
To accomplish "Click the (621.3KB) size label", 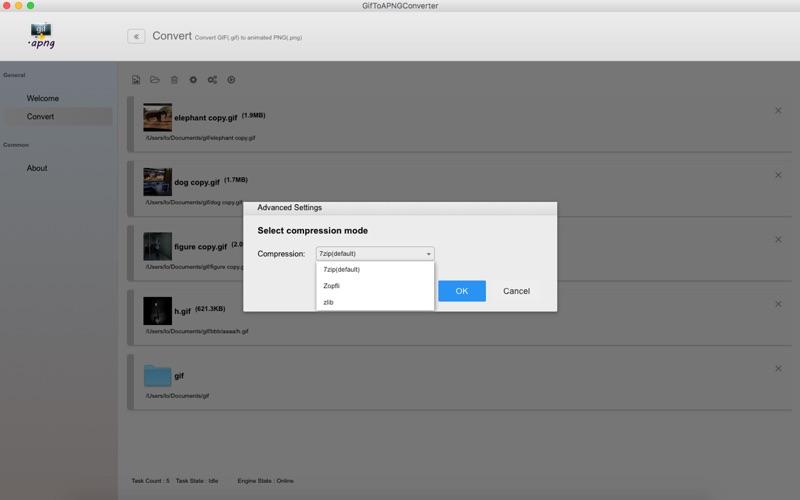I will click(210, 309).
